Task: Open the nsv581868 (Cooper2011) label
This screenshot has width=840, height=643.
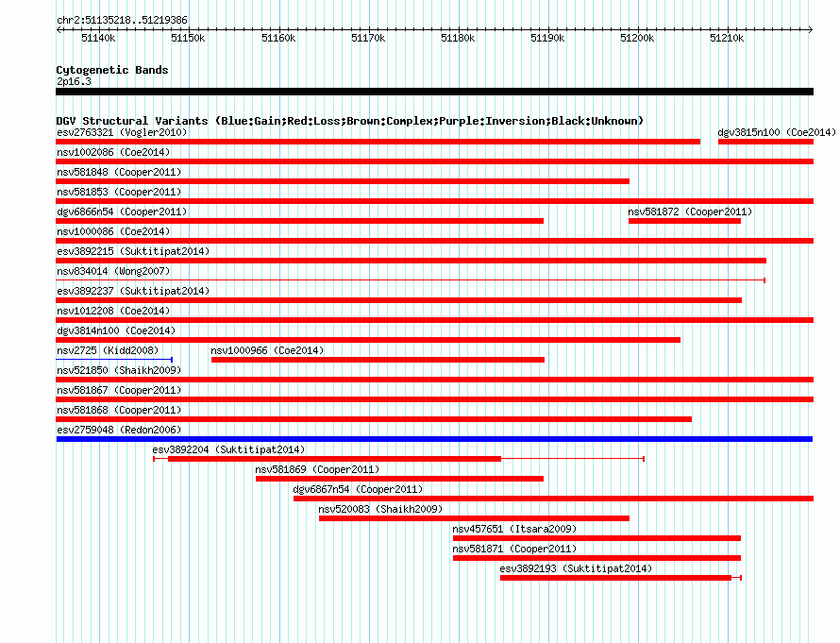Action: click(x=119, y=410)
